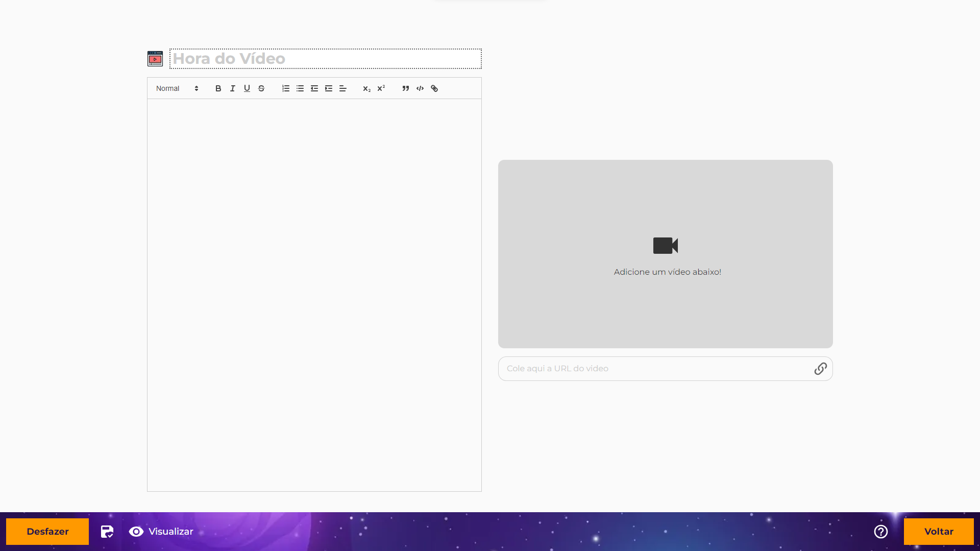Viewport: 980px width, 551px height.
Task: Click the Desfazer button
Action: pyautogui.click(x=47, y=532)
